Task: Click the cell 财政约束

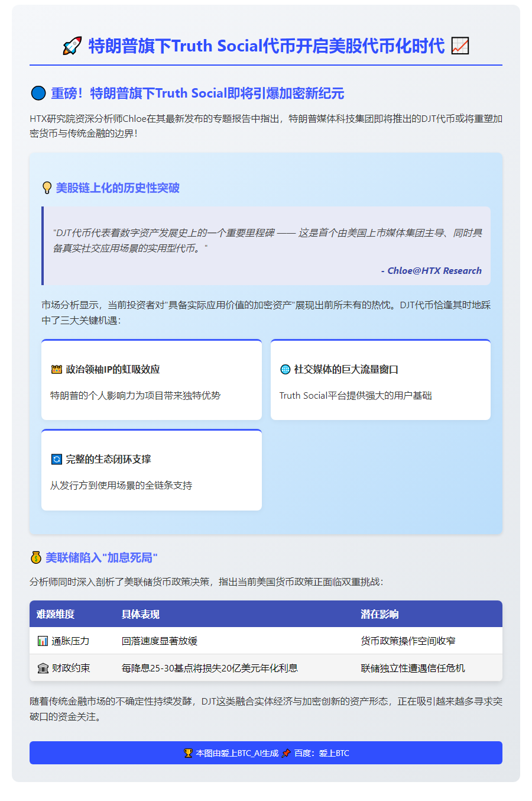Action: tap(71, 668)
